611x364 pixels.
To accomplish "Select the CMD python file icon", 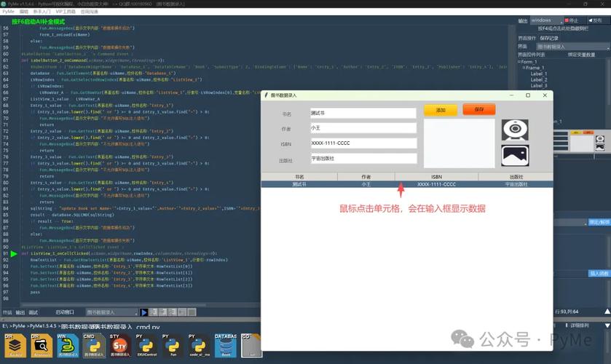I will (94, 345).
